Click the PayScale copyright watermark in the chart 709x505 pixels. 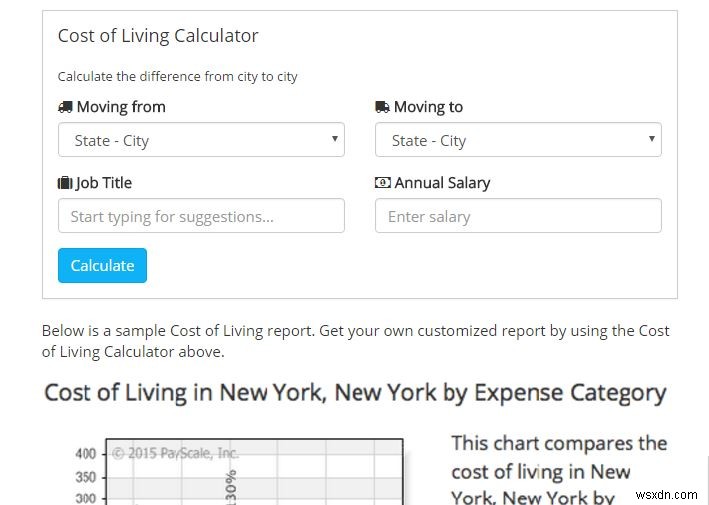tap(176, 453)
